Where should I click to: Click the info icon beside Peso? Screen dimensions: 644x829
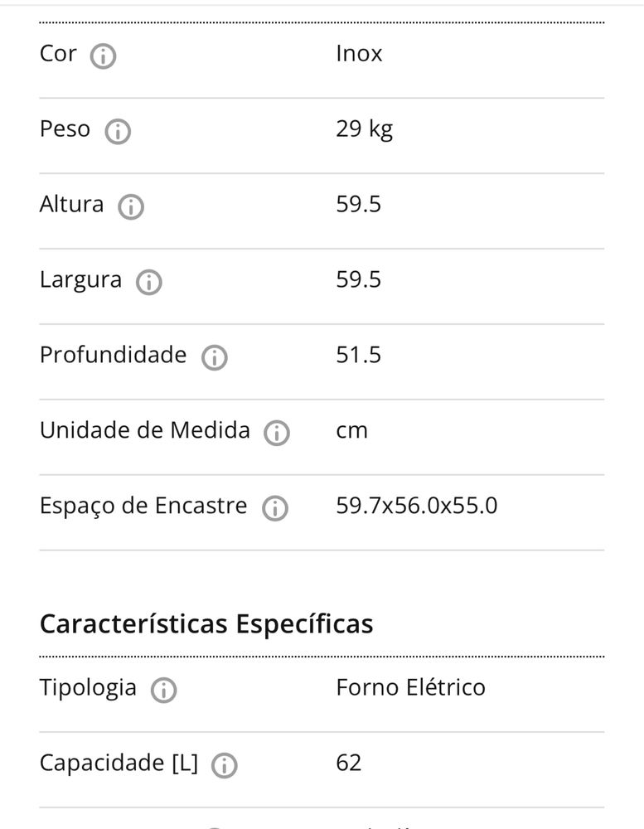(x=118, y=132)
